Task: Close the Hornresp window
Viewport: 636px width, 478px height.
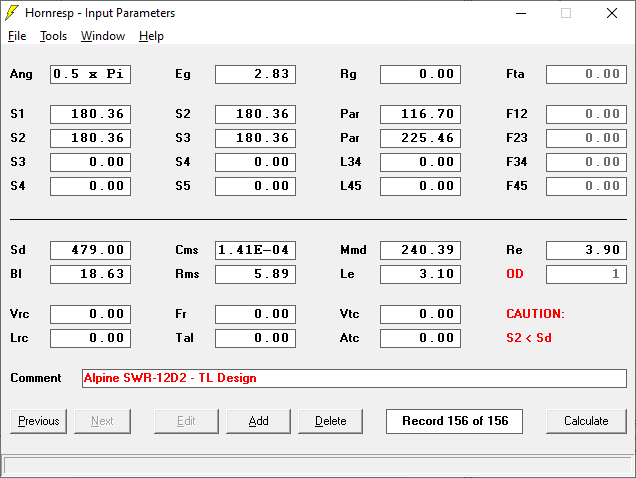Action: point(612,13)
